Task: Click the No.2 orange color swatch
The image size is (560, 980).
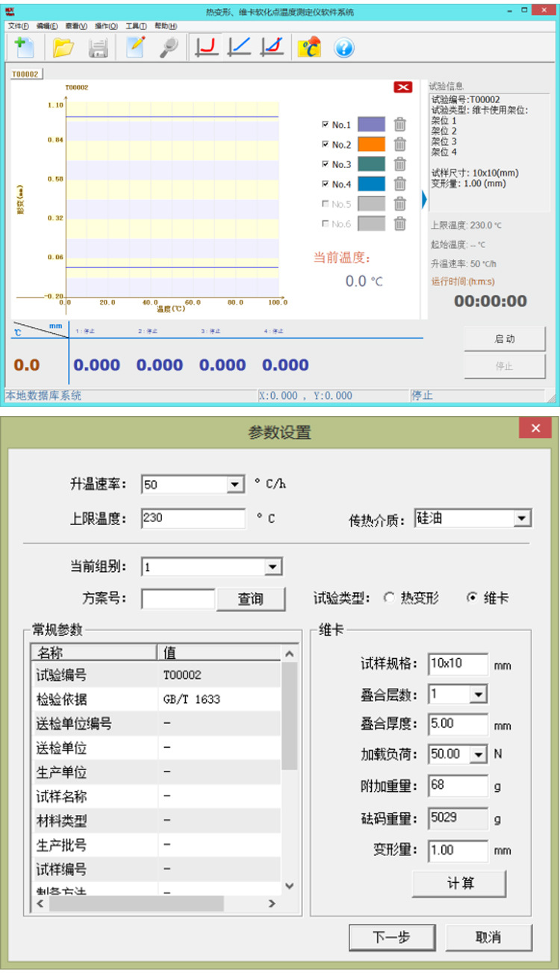Action: (371, 144)
